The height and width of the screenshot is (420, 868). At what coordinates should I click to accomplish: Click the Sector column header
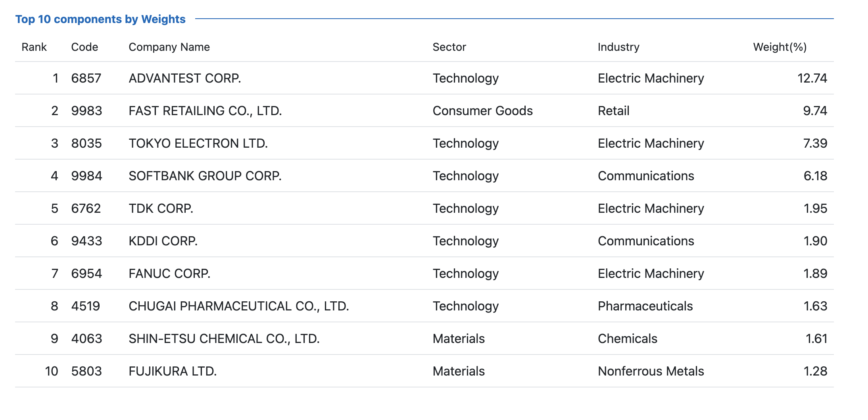(449, 47)
